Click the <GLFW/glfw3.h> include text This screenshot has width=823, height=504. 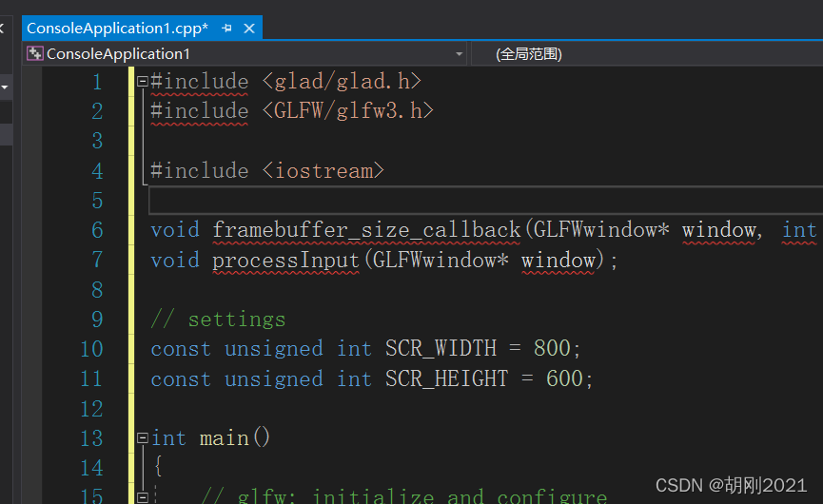[x=347, y=110]
